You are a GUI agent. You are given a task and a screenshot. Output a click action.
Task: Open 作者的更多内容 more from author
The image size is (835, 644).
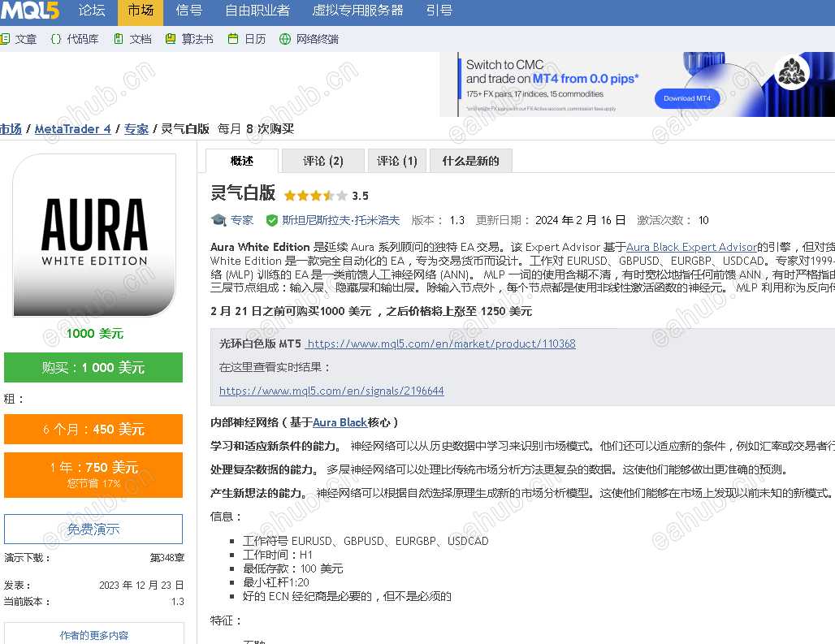click(94, 635)
